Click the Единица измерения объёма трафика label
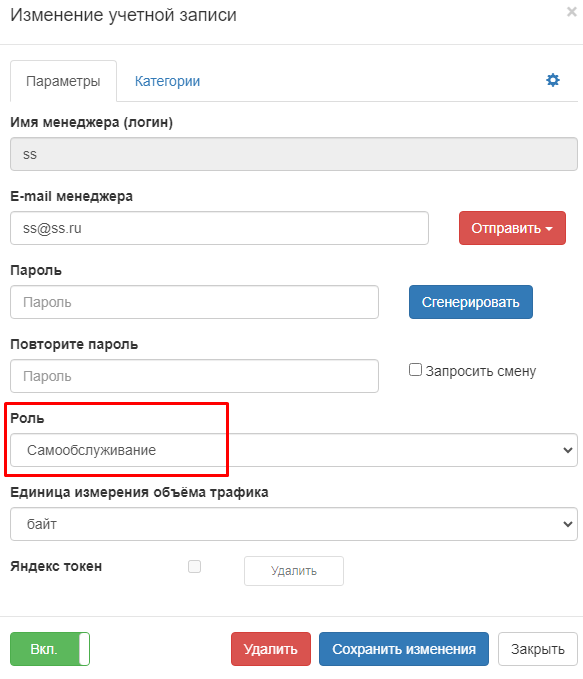The width and height of the screenshot is (583, 679). click(139, 492)
